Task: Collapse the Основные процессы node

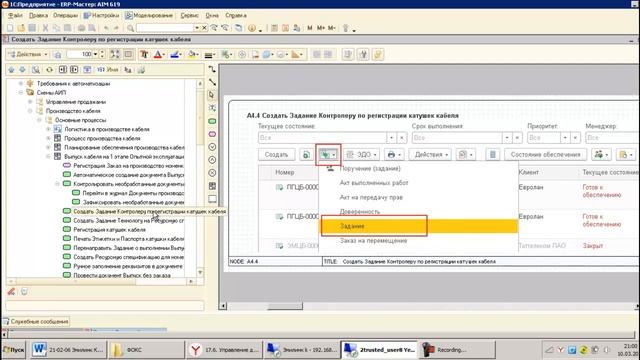Action: click(x=39, y=120)
